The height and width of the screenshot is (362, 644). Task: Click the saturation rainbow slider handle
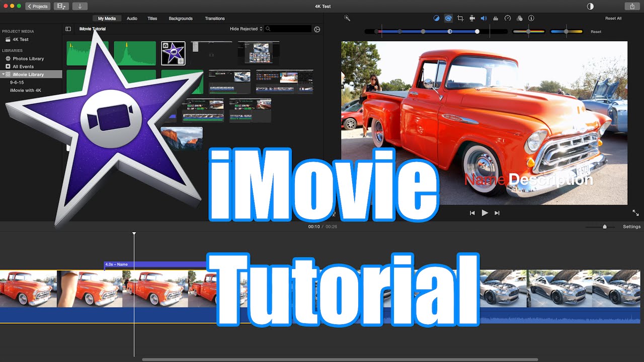pos(528,32)
